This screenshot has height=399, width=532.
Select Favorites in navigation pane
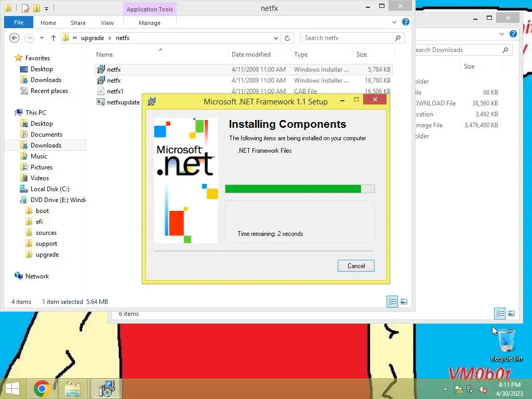[x=37, y=58]
